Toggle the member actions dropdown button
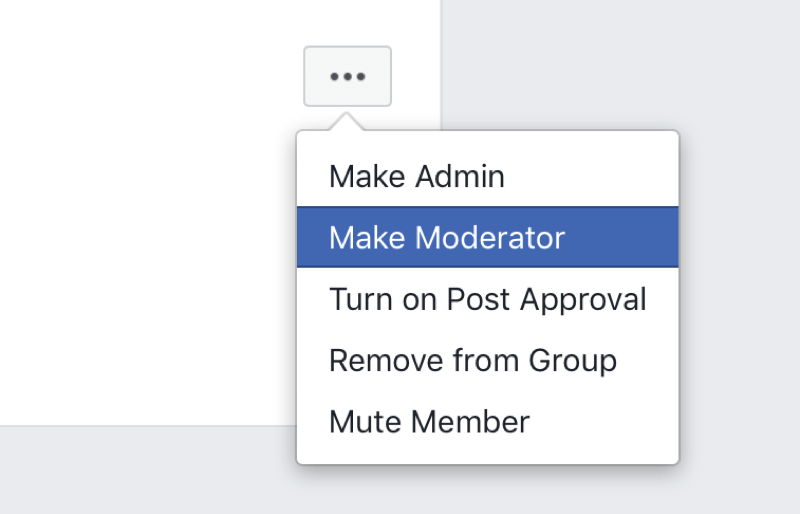The width and height of the screenshot is (800, 514). point(347,77)
